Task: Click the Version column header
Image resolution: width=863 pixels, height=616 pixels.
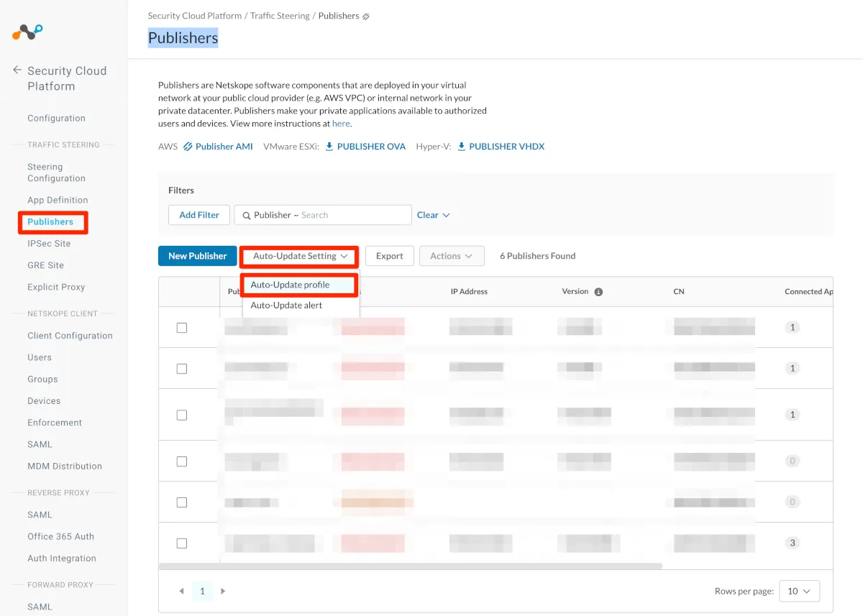Action: [x=575, y=292]
